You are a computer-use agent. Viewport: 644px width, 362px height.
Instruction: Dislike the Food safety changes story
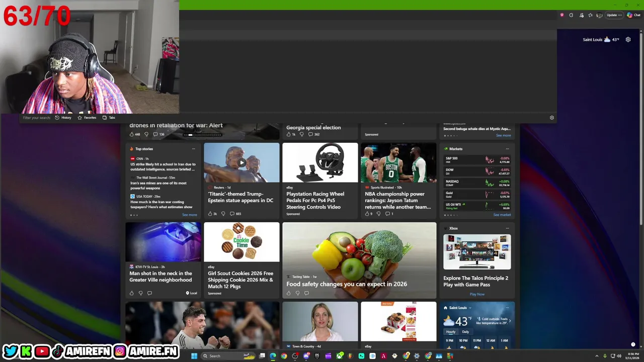(297, 293)
